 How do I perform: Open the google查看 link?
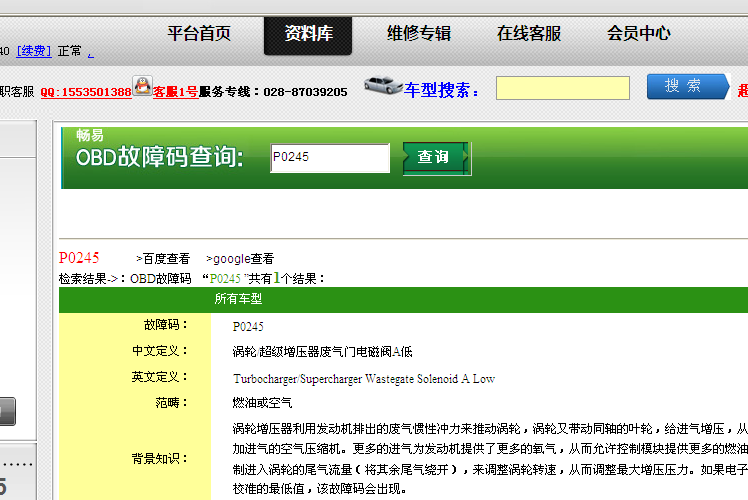click(x=240, y=259)
